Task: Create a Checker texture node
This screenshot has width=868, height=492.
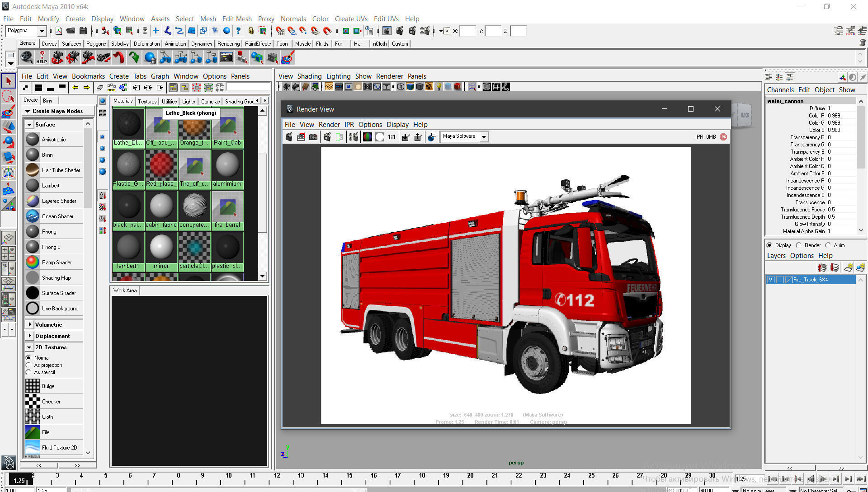Action: click(x=55, y=402)
